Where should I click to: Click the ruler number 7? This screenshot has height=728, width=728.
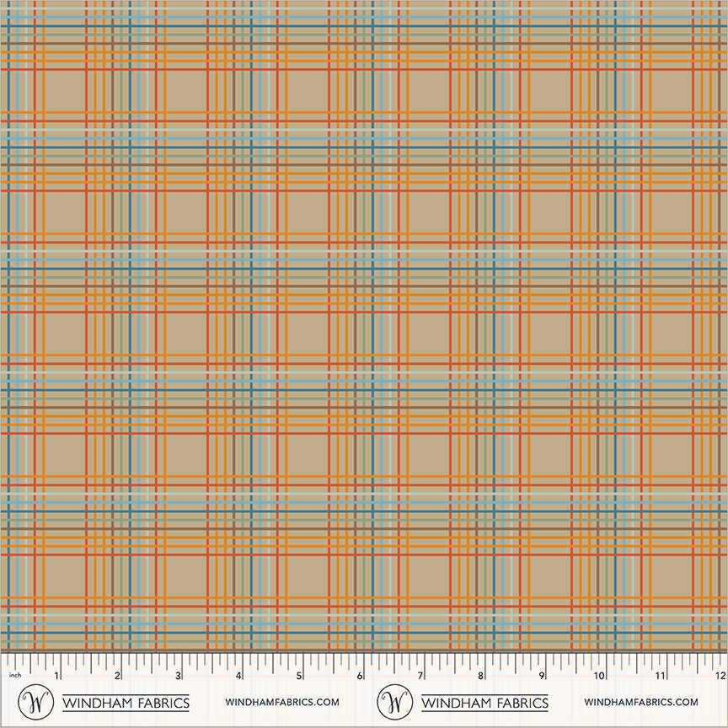pyautogui.click(x=420, y=676)
